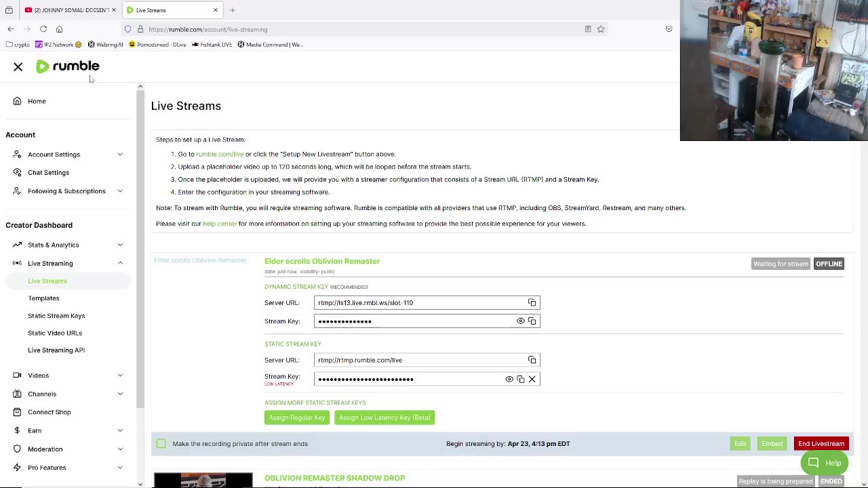The image size is (868, 488).
Task: Close the sidebar menu with X icon
Action: pyautogui.click(x=18, y=66)
